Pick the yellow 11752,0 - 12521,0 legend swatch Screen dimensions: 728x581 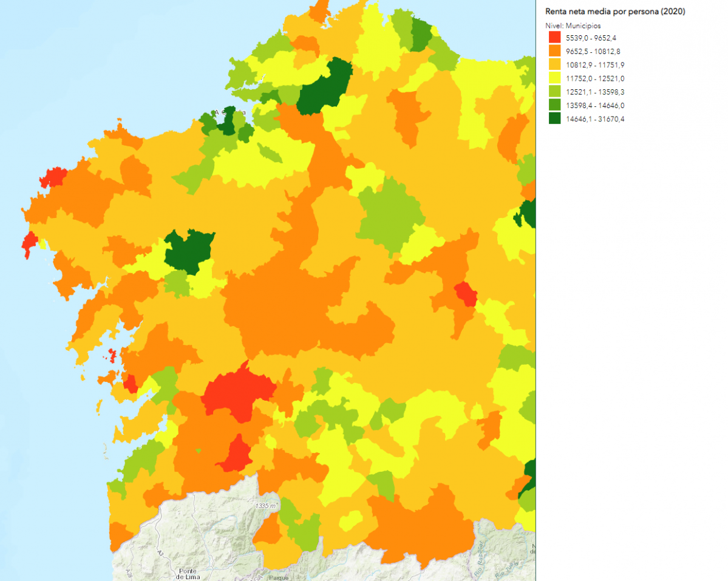point(553,78)
